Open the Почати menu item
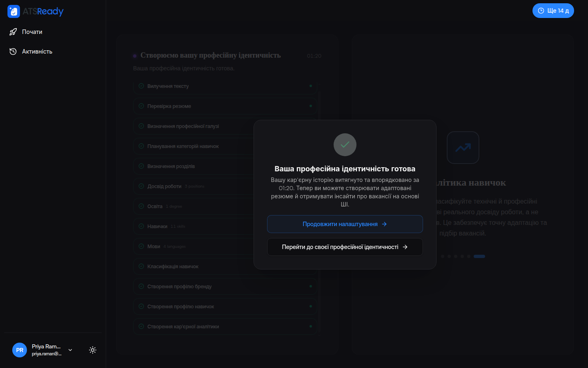The height and width of the screenshot is (368, 588). coord(53,32)
